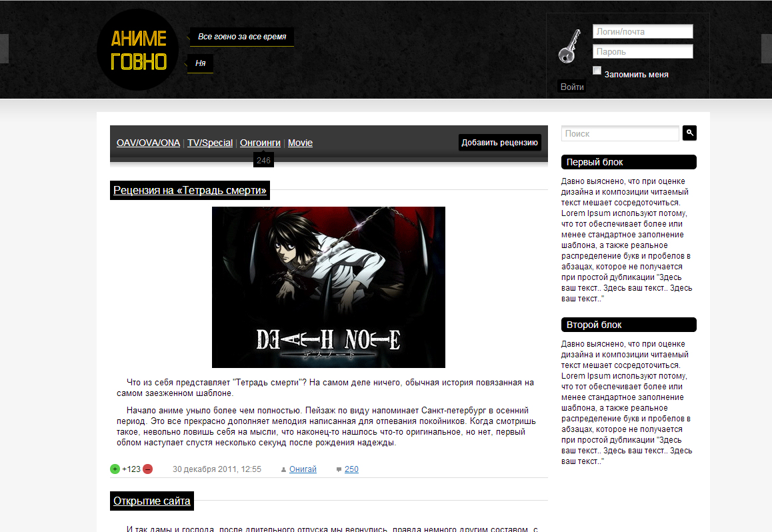The image size is (772, 532).
Task: Upvote with the green plus icon
Action: (115, 469)
